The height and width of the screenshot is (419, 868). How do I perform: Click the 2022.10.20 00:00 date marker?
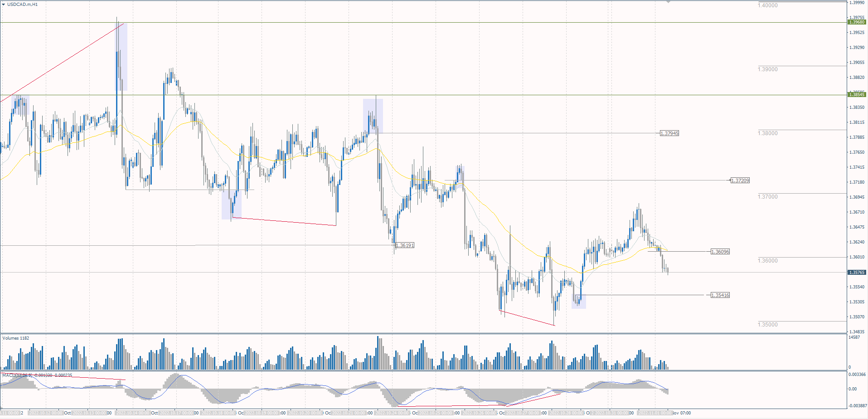point(305,413)
